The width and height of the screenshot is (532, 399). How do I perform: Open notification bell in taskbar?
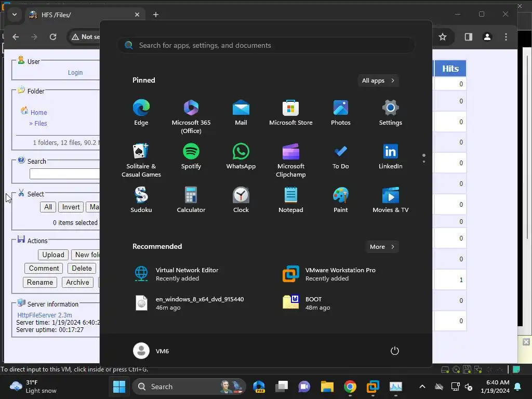(518, 387)
